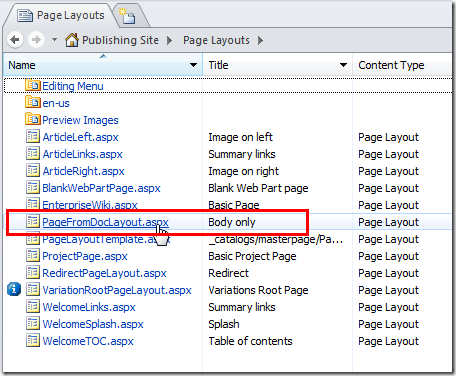Click the WelcomeLinks.aspx file icon
456x376 pixels.
33,306
